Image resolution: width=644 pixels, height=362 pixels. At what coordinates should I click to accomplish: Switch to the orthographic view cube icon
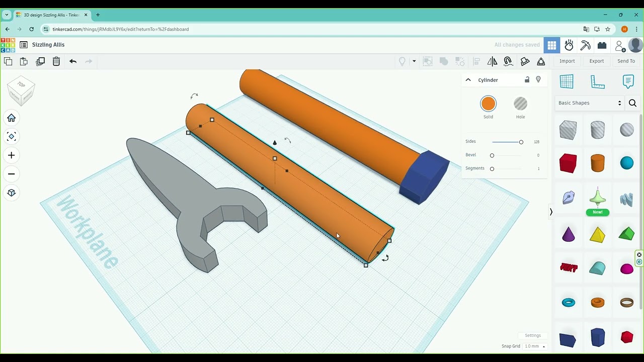12,193
